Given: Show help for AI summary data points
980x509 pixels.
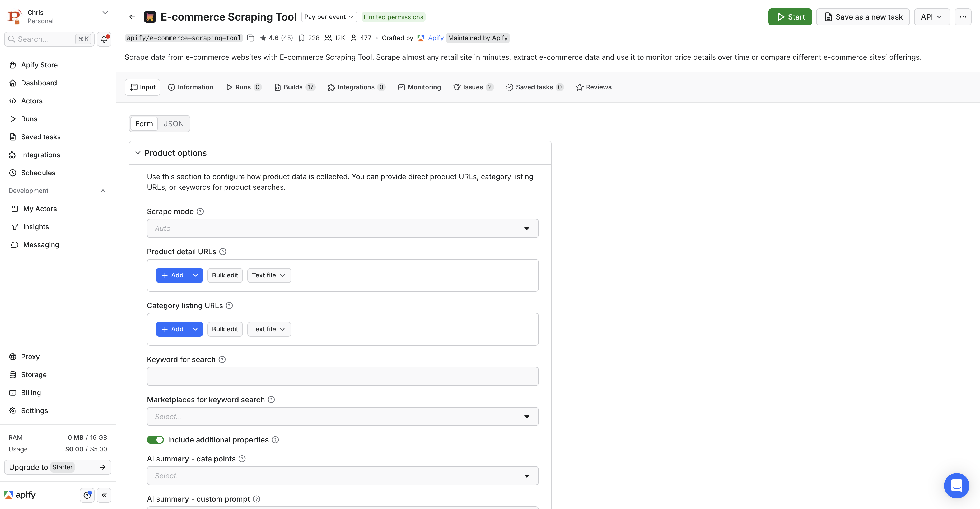Looking at the screenshot, I should [x=242, y=459].
